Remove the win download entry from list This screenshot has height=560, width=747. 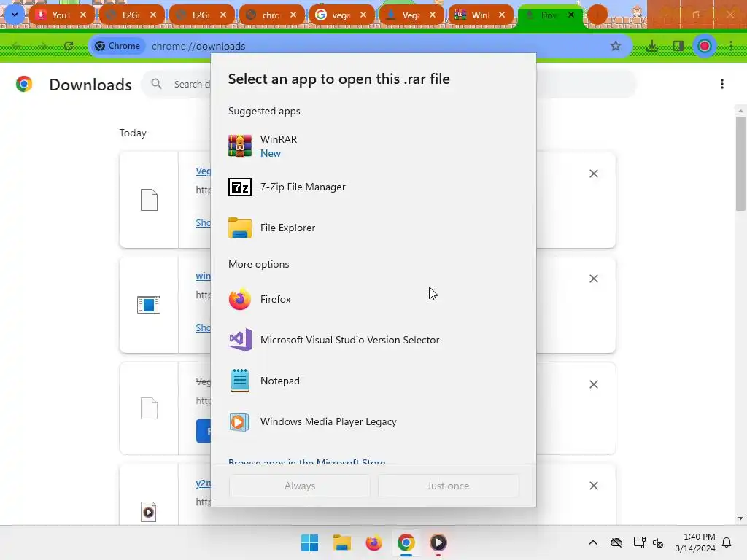[x=594, y=279]
